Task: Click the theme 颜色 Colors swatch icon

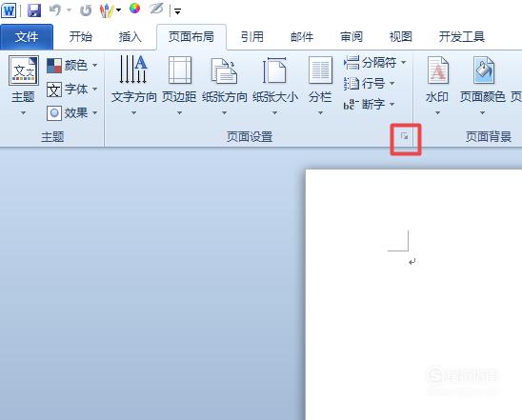Action: coord(54,66)
